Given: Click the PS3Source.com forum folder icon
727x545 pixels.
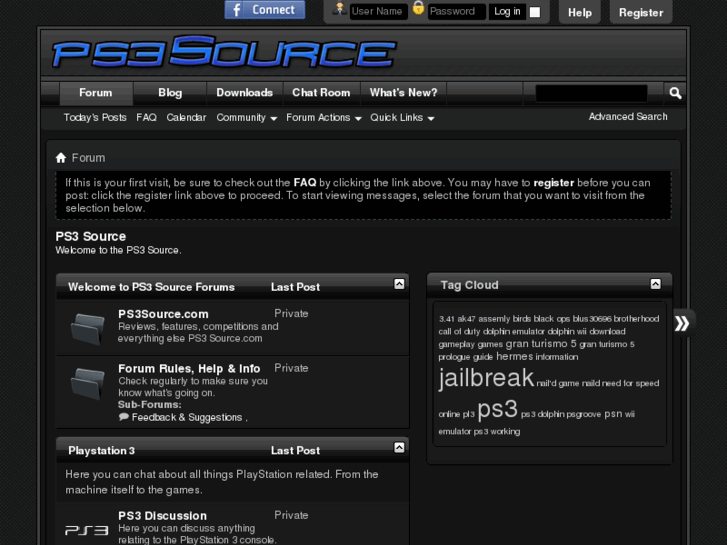Looking at the screenshot, I should click(x=88, y=328).
